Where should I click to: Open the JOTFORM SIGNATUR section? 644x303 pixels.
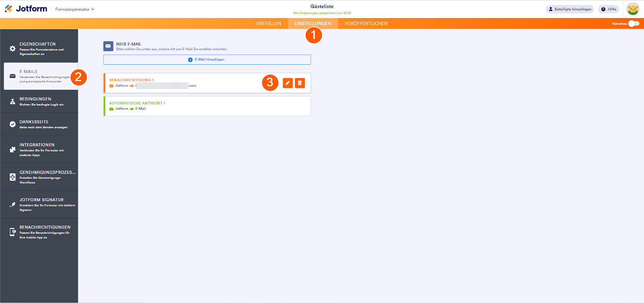tap(39, 204)
